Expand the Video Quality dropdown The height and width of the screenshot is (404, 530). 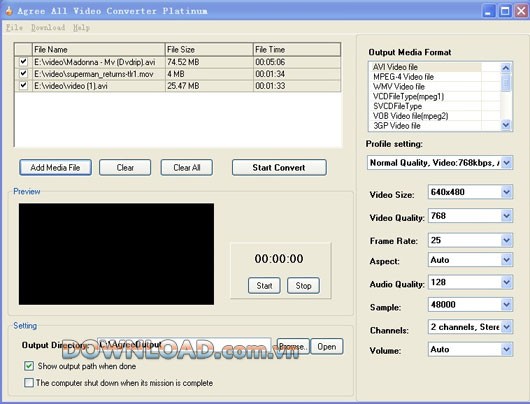tap(506, 216)
